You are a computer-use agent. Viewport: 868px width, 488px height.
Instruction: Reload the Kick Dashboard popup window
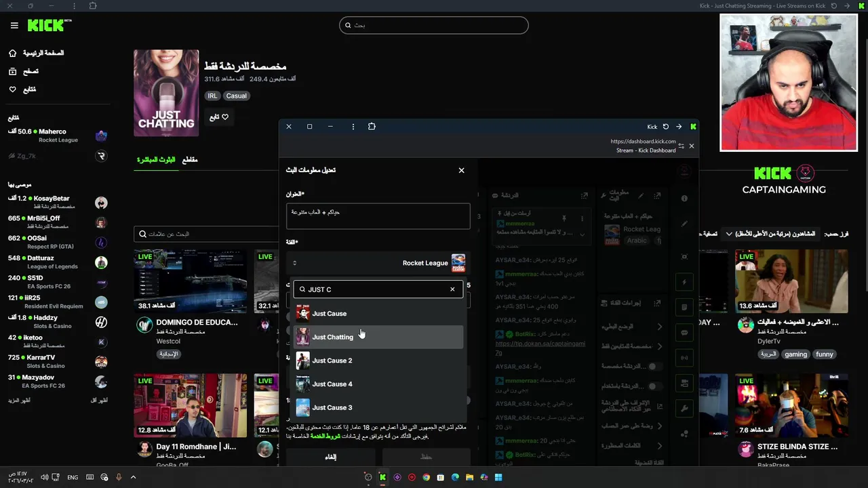coord(665,127)
